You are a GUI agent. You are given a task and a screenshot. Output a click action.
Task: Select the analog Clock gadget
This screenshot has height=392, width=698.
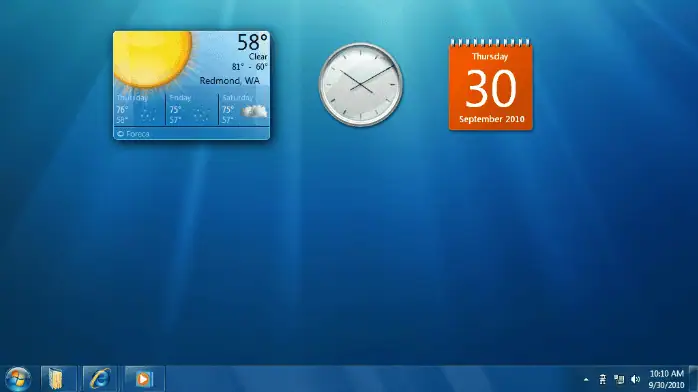(x=361, y=85)
